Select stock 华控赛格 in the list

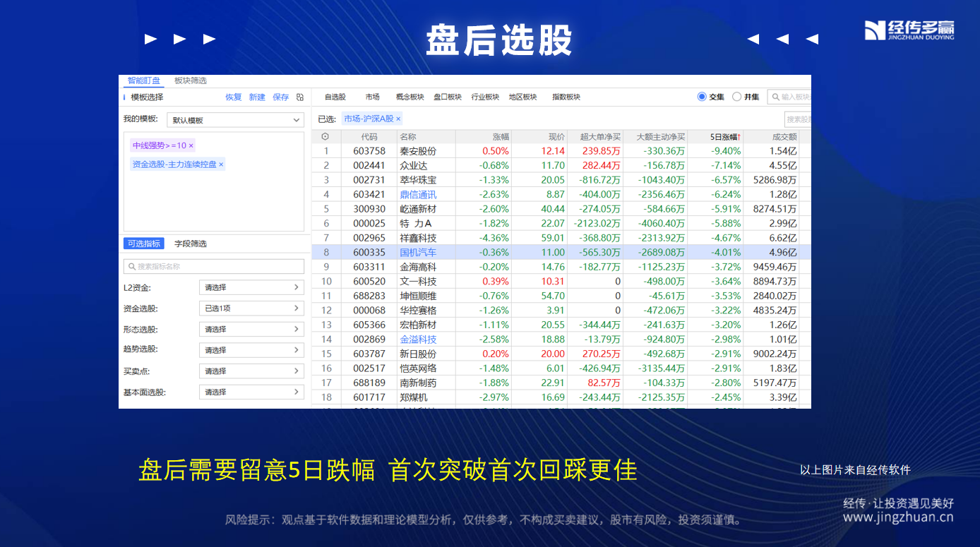(x=418, y=310)
